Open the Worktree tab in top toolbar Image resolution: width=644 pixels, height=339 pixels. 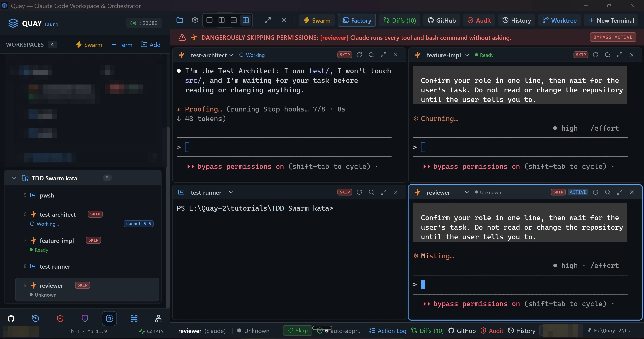coord(560,20)
